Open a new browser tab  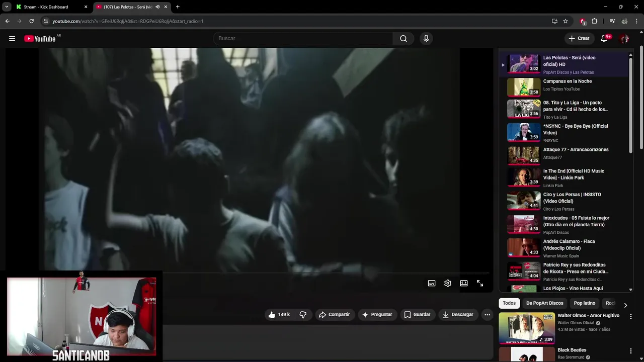point(178,7)
